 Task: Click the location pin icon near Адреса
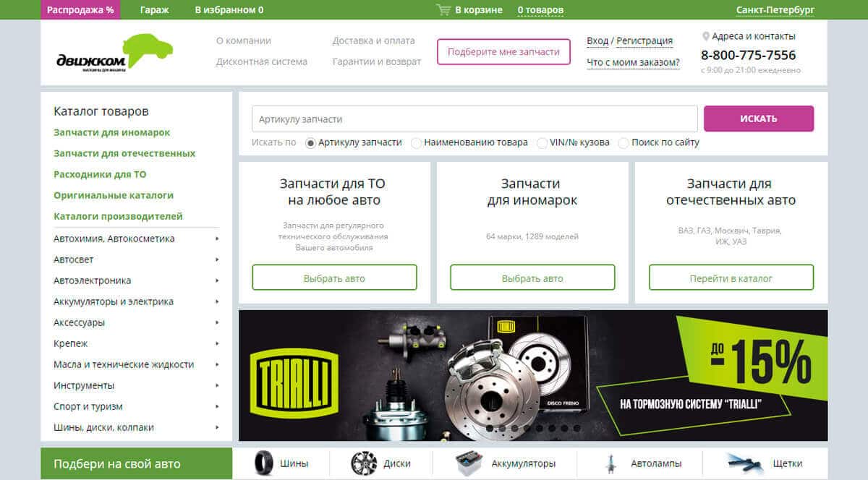(705, 36)
